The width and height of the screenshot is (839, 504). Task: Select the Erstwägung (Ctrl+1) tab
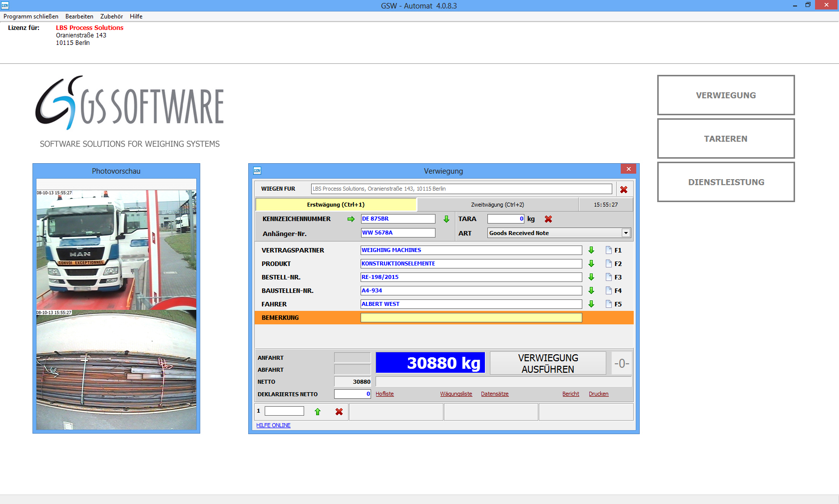pyautogui.click(x=336, y=205)
